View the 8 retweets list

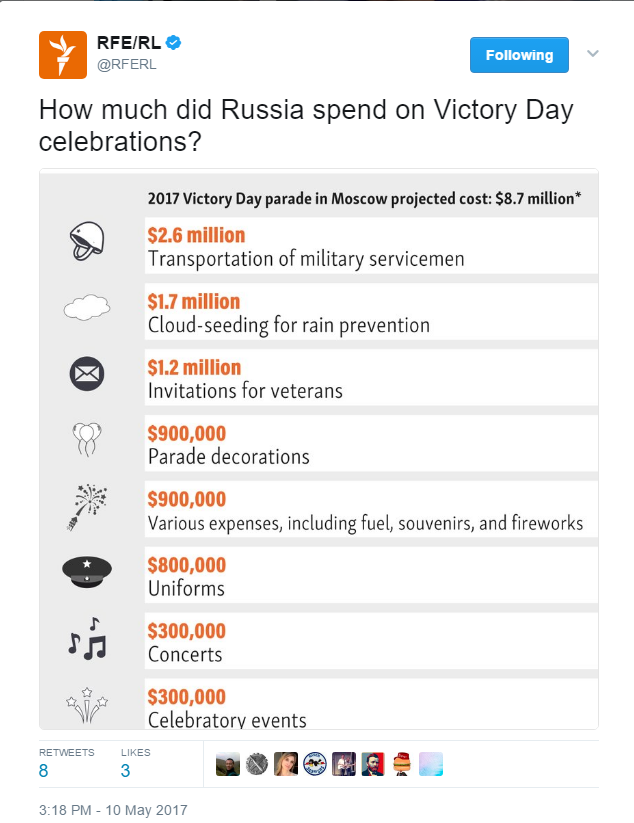pos(44,770)
